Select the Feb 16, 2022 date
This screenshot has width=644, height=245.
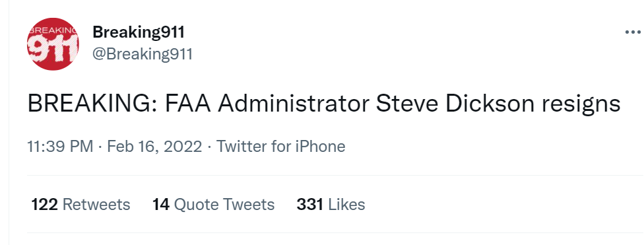point(154,147)
